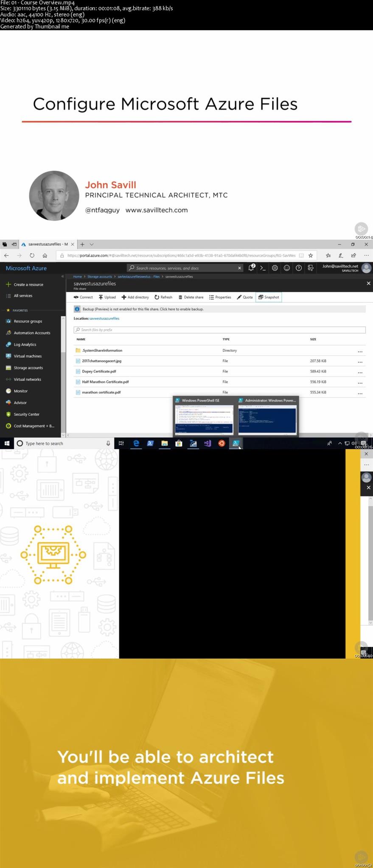Screen dimensions: 373x868
Task: Refresh the file share listing
Action: pyautogui.click(x=163, y=297)
